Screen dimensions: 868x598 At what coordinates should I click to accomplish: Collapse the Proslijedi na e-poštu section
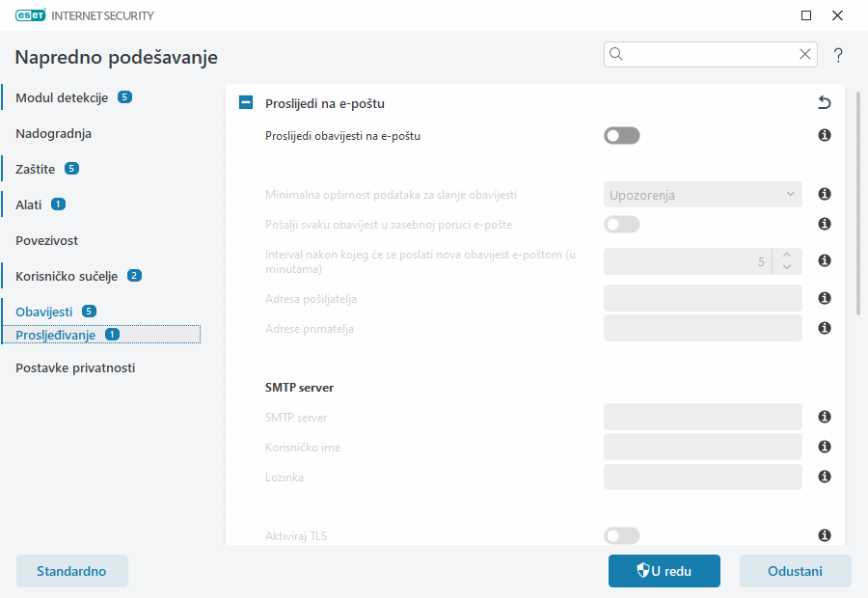pos(246,103)
